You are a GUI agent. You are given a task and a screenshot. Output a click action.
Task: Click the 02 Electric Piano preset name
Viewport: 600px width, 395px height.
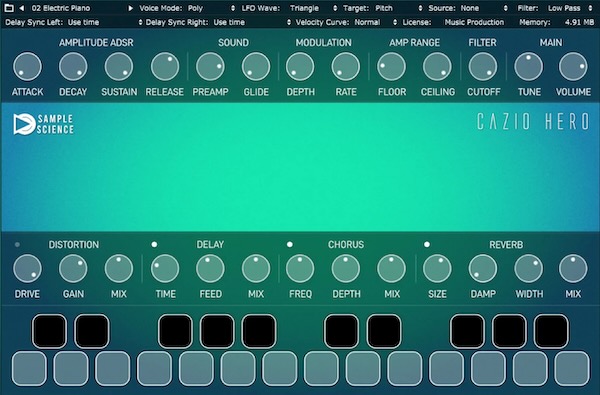(61, 8)
